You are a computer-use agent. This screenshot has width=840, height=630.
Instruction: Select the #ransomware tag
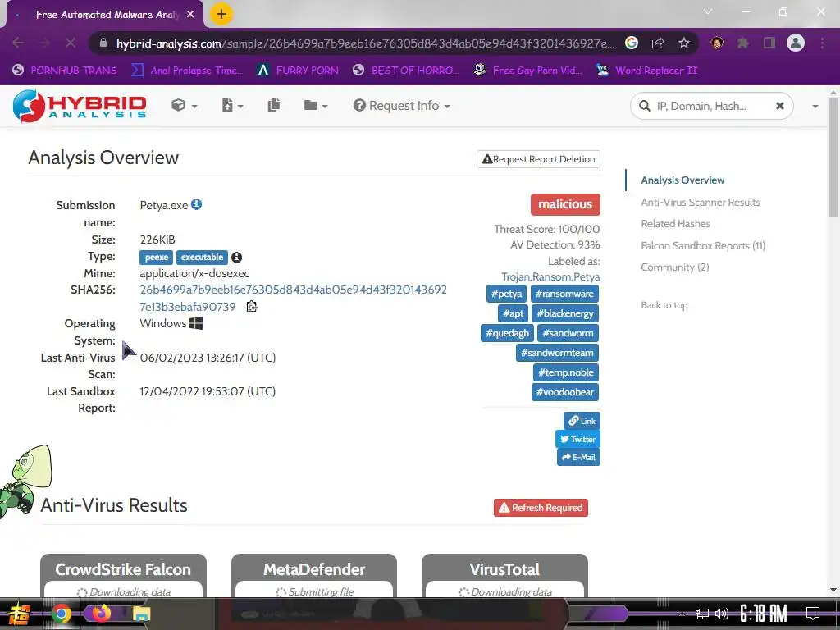tap(564, 294)
